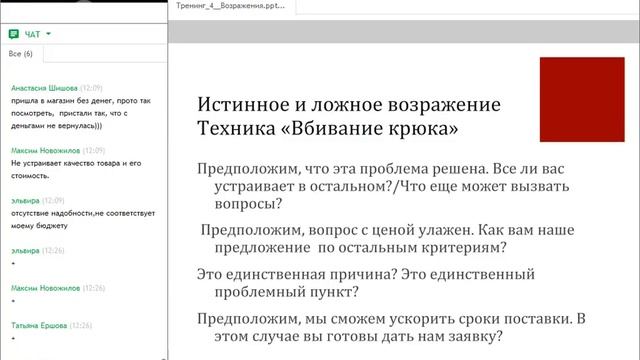
Task: Click paragraph 'Предположим, что эта проблема решена'
Action: (x=383, y=186)
